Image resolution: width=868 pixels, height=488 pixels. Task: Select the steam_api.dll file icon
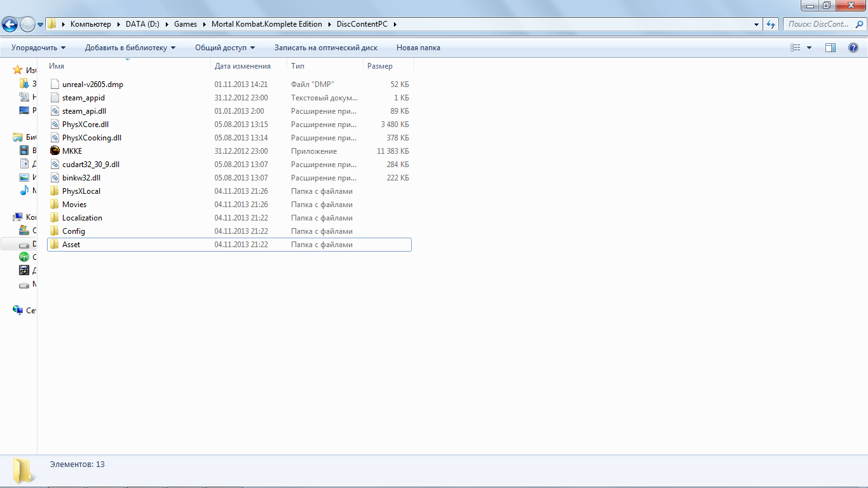[x=55, y=111]
